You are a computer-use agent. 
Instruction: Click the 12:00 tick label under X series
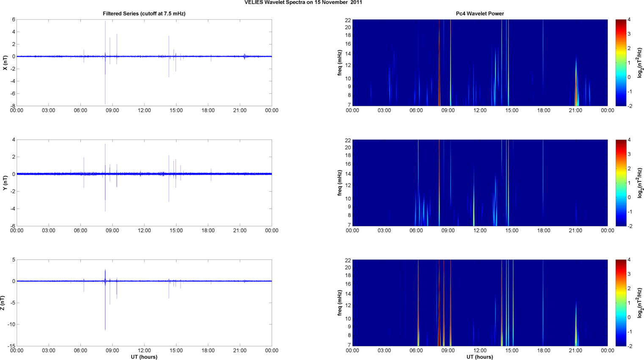[144, 110]
